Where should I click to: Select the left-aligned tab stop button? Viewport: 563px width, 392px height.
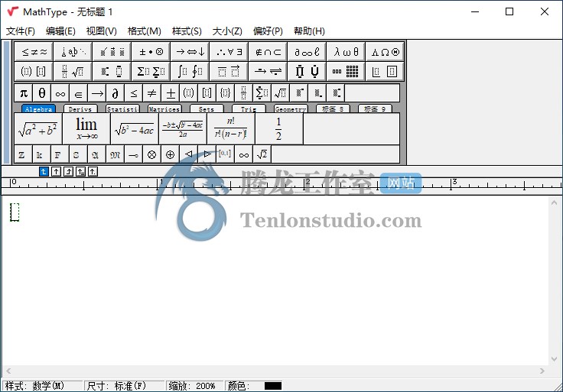point(44,172)
